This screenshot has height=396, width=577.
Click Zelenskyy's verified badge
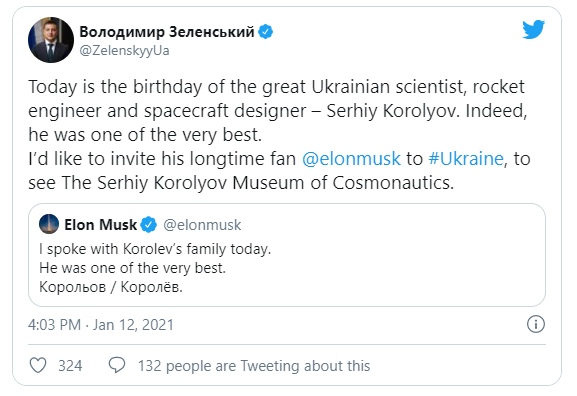point(265,32)
